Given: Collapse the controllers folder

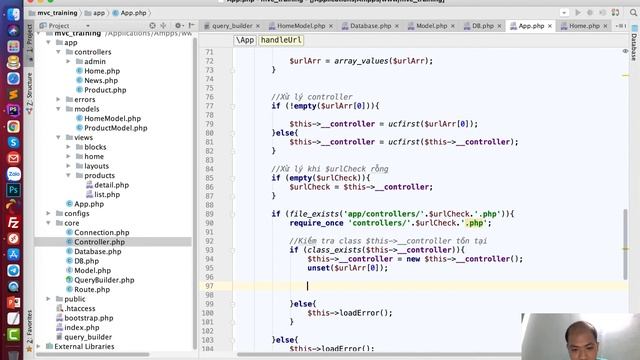Looking at the screenshot, I should [x=58, y=52].
